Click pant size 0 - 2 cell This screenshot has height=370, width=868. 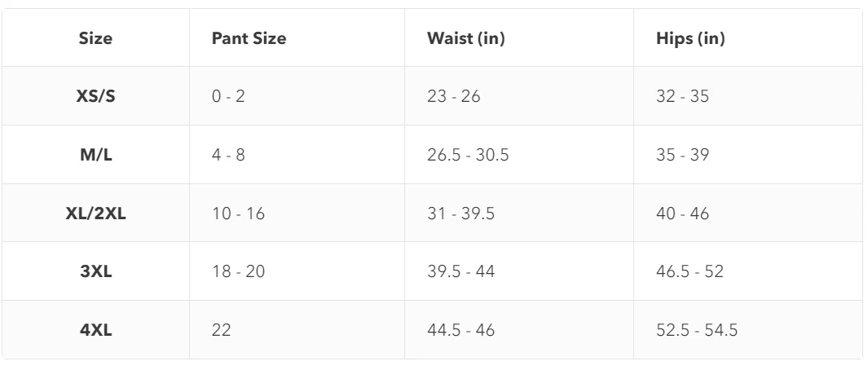tap(228, 96)
